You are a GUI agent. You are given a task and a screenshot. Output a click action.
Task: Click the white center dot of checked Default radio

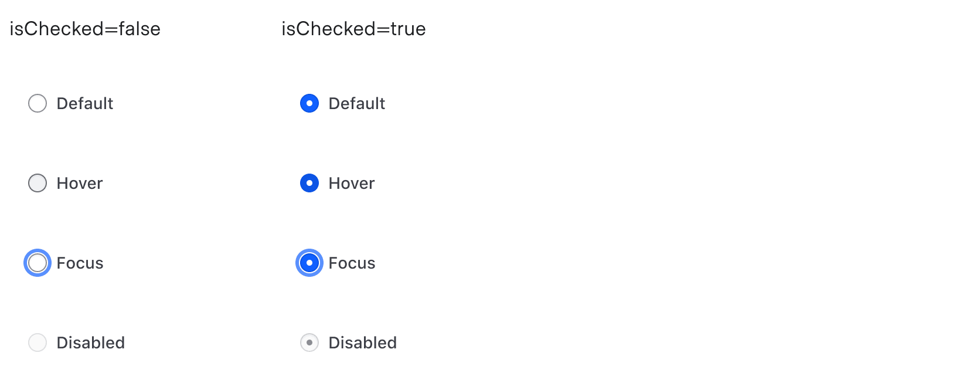309,103
